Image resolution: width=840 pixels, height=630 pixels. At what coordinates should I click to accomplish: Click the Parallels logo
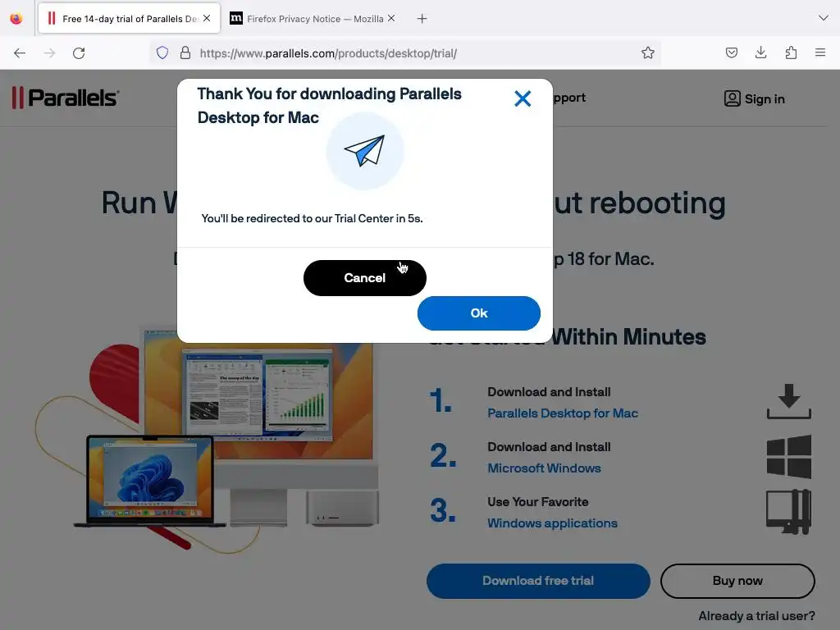point(66,98)
